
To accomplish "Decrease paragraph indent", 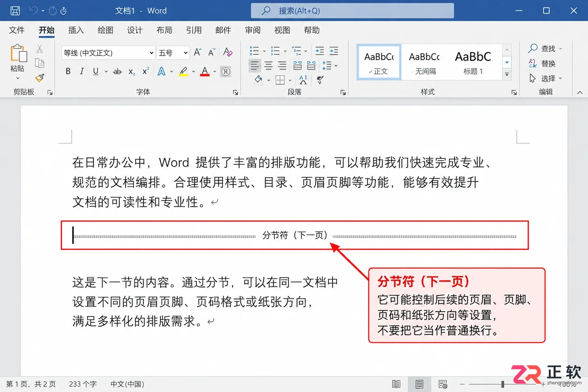I will coord(320,51).
